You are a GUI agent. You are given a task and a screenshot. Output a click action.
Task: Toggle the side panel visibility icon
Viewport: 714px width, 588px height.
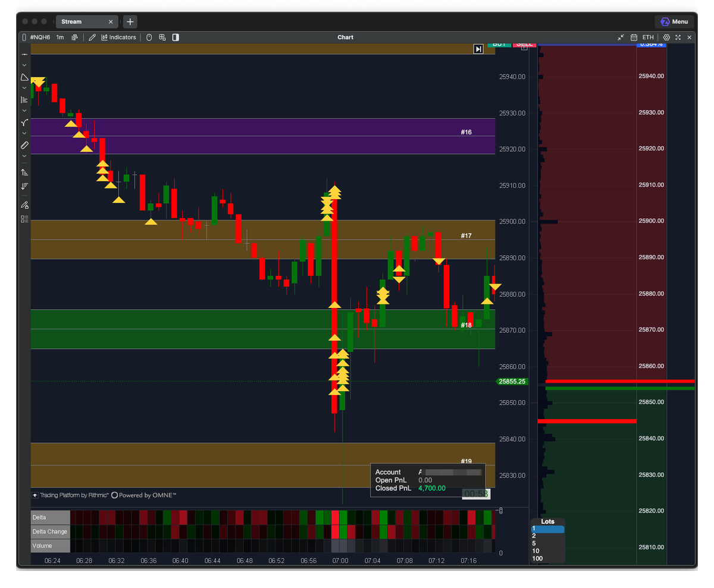tap(176, 37)
